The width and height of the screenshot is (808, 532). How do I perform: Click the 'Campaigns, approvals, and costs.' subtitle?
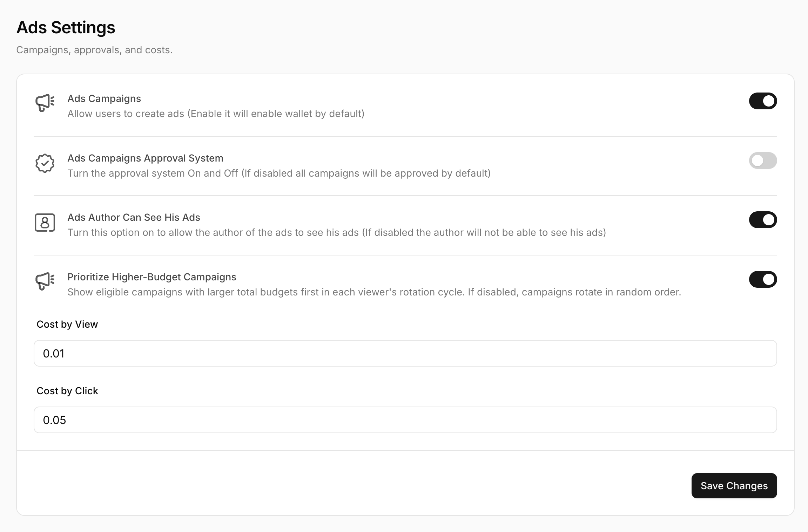pos(94,50)
